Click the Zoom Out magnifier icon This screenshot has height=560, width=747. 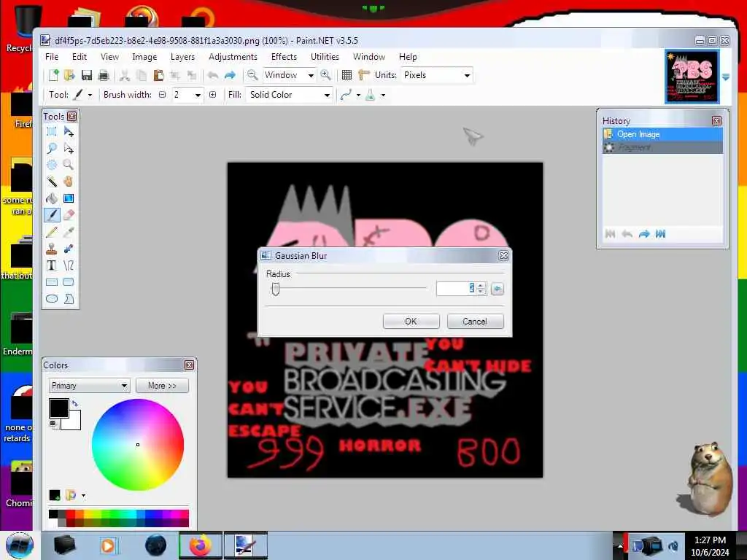(x=252, y=75)
